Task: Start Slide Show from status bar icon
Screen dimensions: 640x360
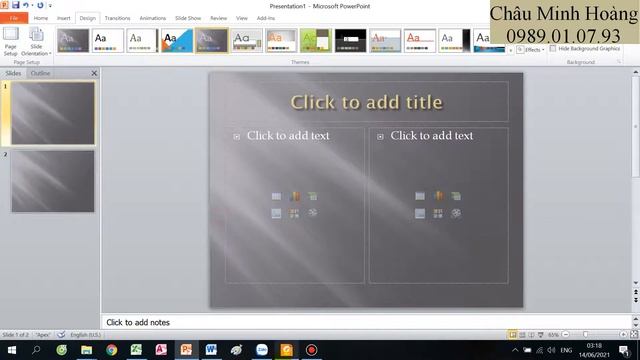Action: 540,335
